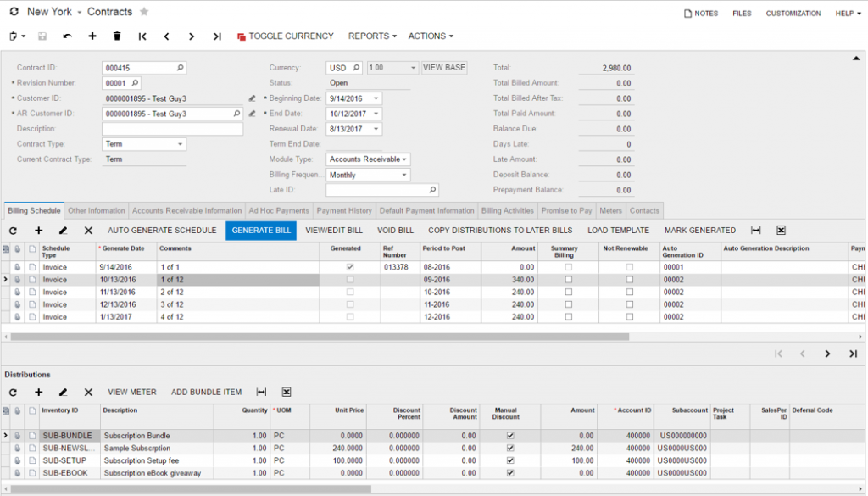Click the refresh icon in Billing Schedule toolbar

[x=14, y=230]
